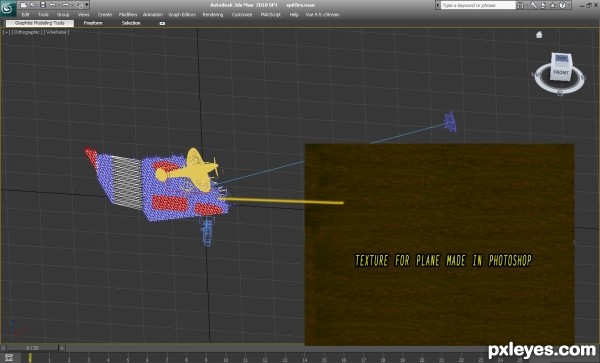Open the Animation menu

(x=153, y=15)
